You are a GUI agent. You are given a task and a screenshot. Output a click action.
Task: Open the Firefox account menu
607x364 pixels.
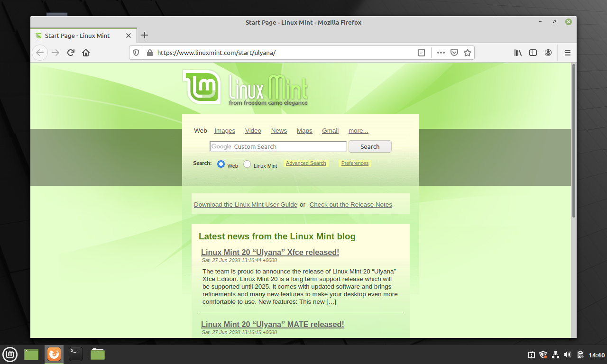pyautogui.click(x=548, y=53)
